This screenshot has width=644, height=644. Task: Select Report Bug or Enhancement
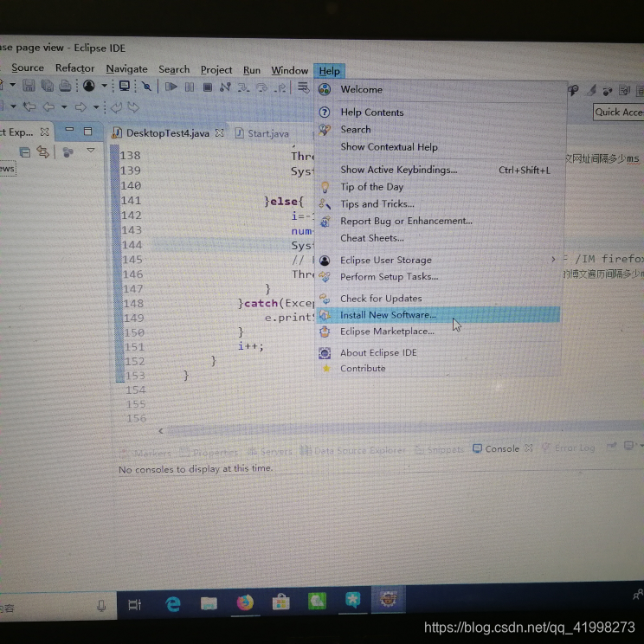coord(440,221)
